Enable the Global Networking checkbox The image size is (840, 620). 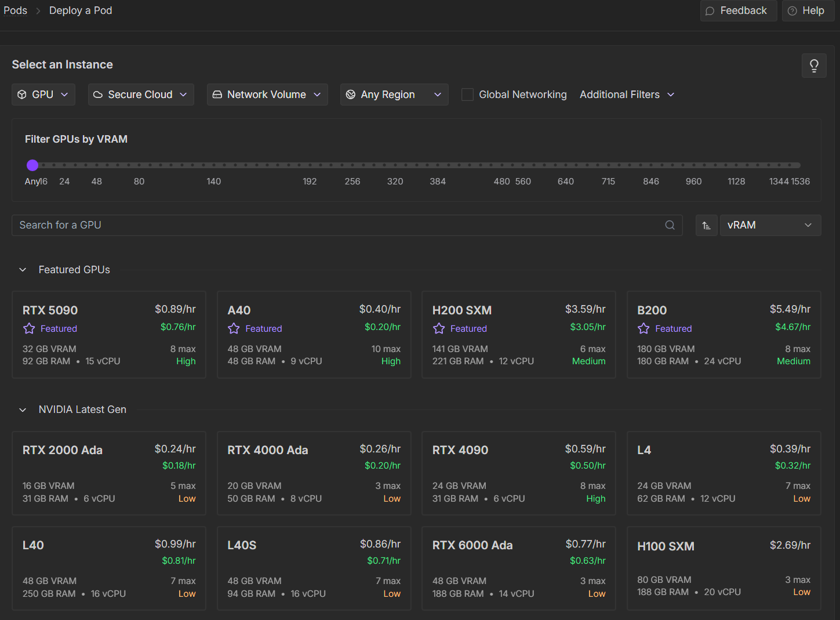coord(467,95)
